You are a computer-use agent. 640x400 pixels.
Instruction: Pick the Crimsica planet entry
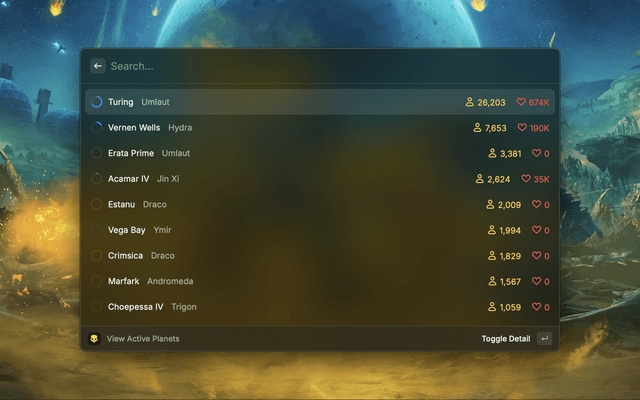[x=320, y=256]
